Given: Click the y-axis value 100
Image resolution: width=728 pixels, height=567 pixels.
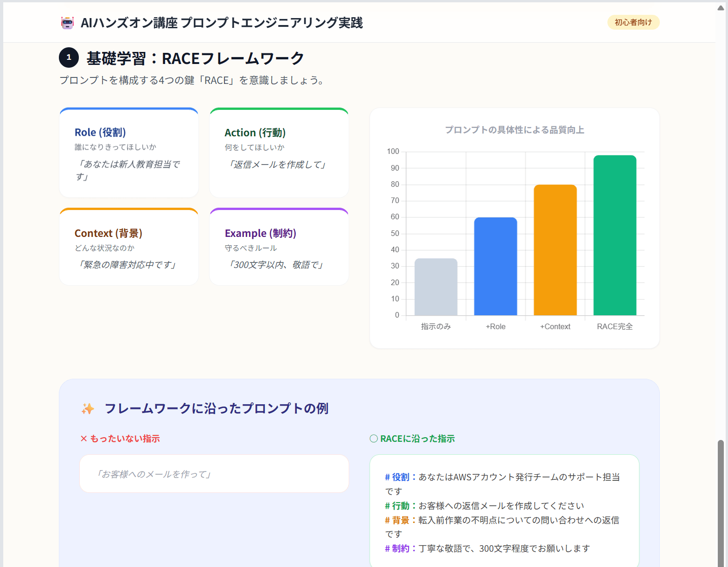Looking at the screenshot, I should pos(393,151).
